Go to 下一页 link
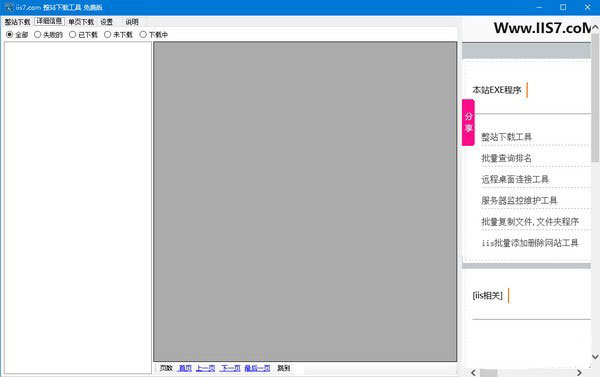This screenshot has width=600, height=377. tap(230, 368)
